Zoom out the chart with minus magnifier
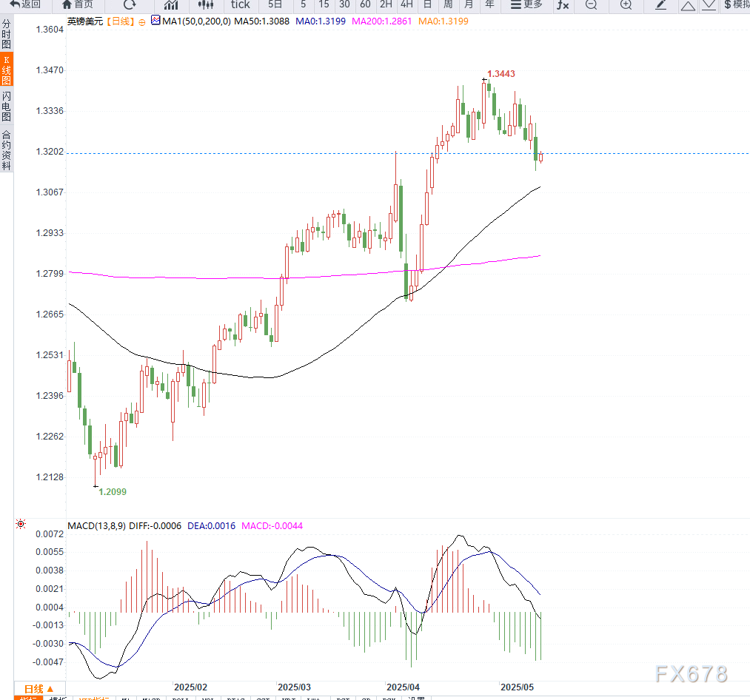750x700 pixels. tap(590, 4)
